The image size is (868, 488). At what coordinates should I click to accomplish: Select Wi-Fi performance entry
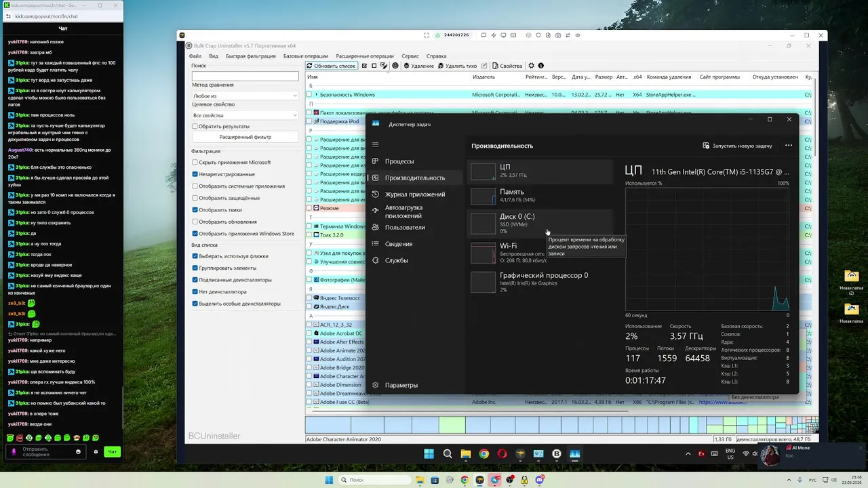pyautogui.click(x=540, y=253)
